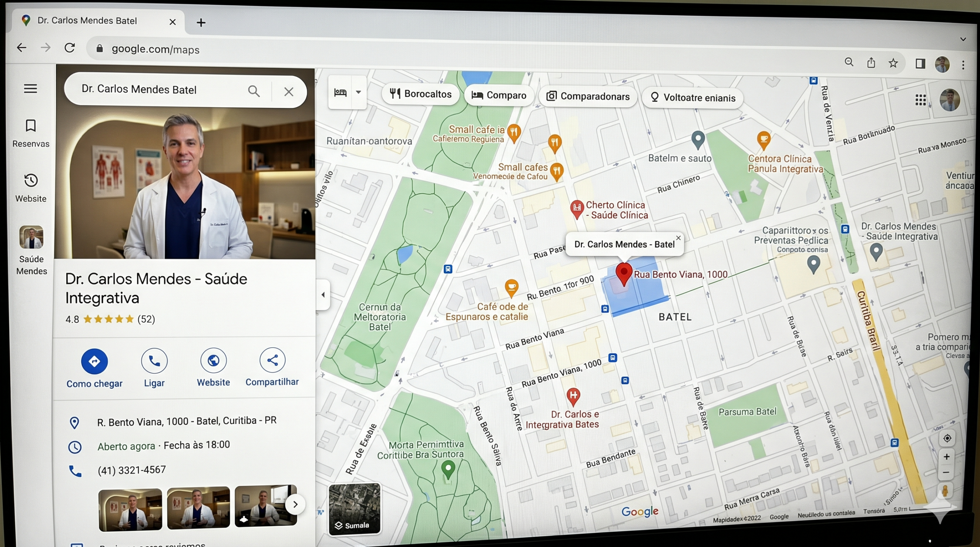Open the Google Maps hamburger menu

[31, 89]
